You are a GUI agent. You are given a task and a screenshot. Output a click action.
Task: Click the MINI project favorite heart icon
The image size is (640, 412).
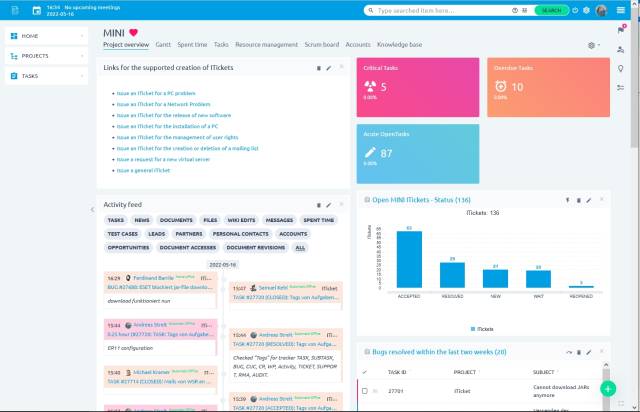click(x=134, y=33)
